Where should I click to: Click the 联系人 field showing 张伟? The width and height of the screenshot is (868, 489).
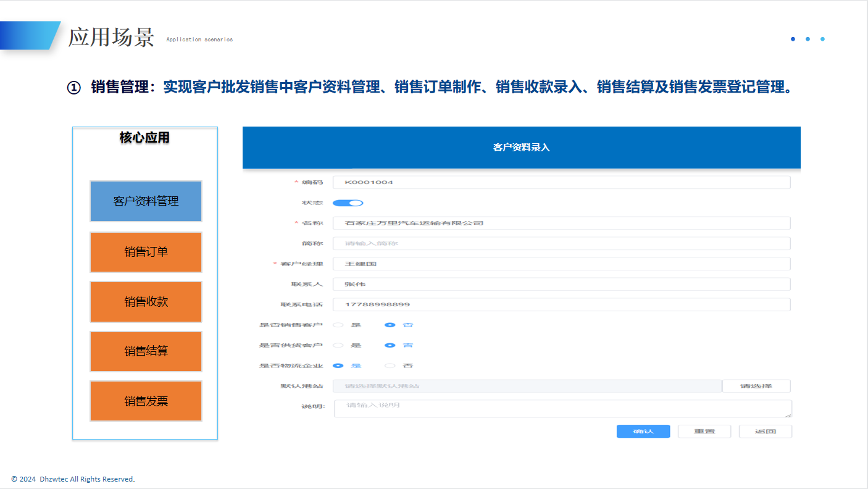pos(562,284)
